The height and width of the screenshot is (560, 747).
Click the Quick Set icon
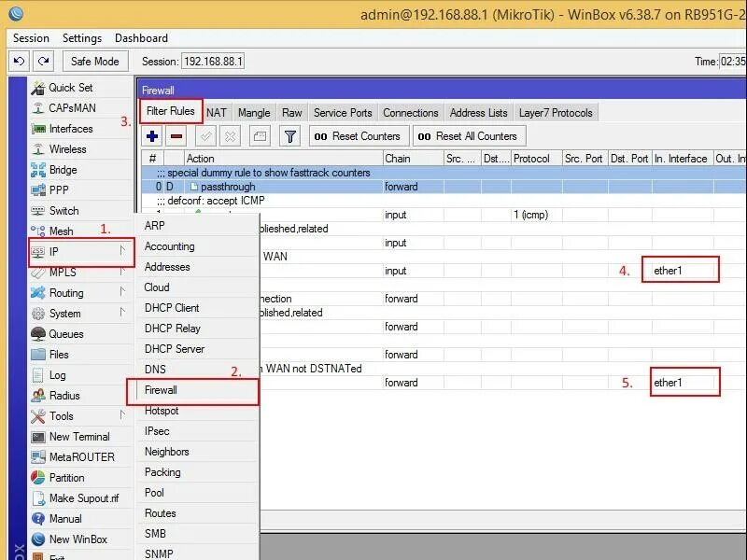pos(38,88)
